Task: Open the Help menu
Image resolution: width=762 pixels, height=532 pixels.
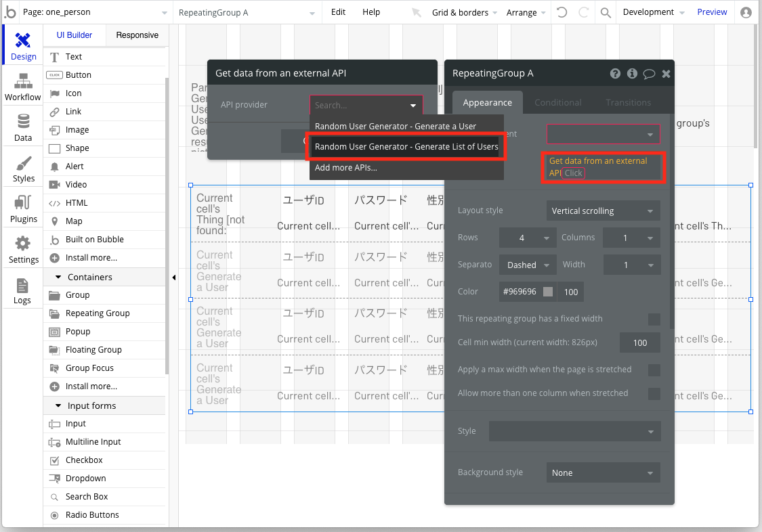Action: click(x=371, y=12)
